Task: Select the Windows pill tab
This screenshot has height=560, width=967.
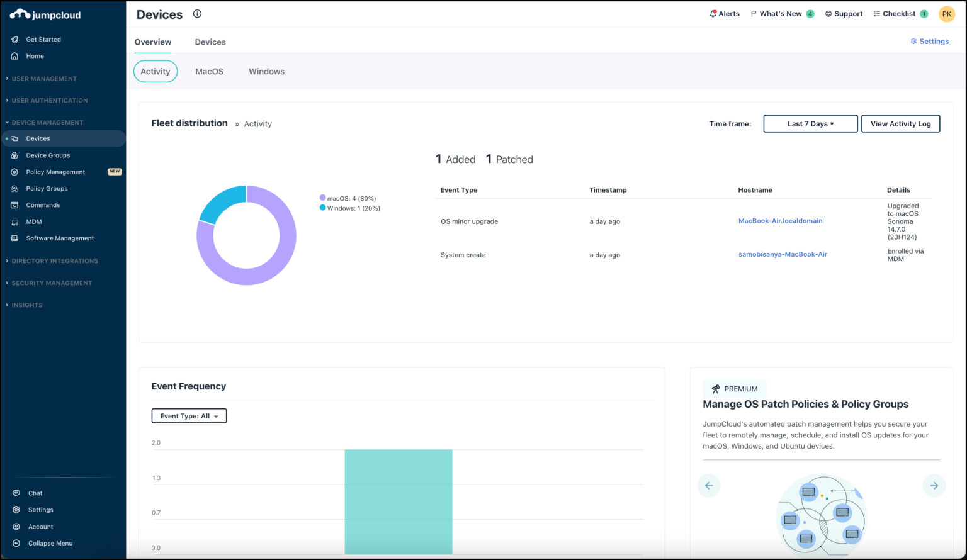Action: [x=266, y=71]
